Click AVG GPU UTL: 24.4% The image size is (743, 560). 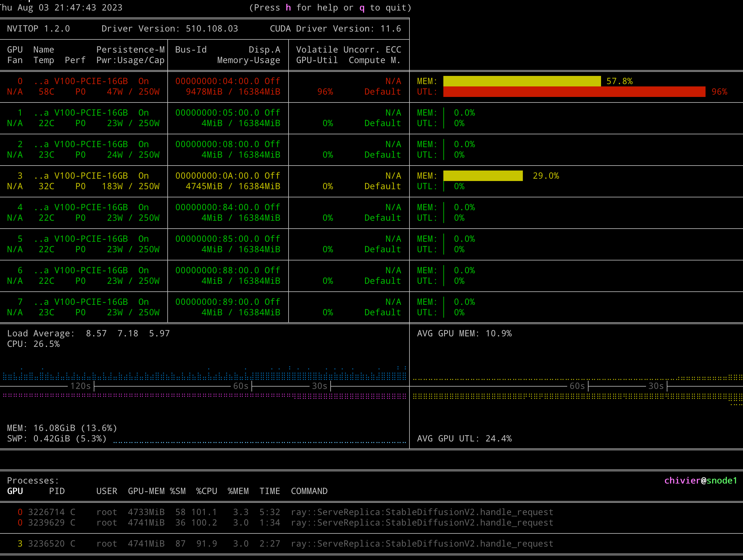[x=464, y=439]
